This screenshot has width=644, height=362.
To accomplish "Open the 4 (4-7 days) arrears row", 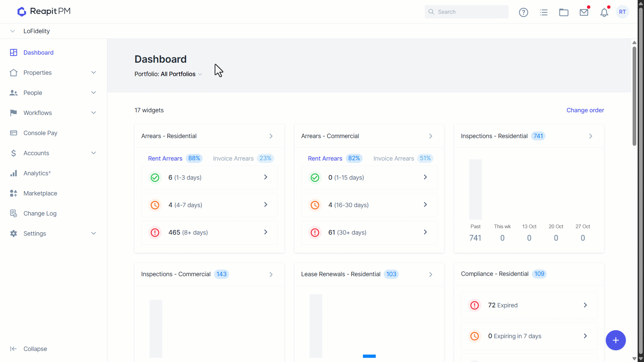I will pyautogui.click(x=209, y=205).
